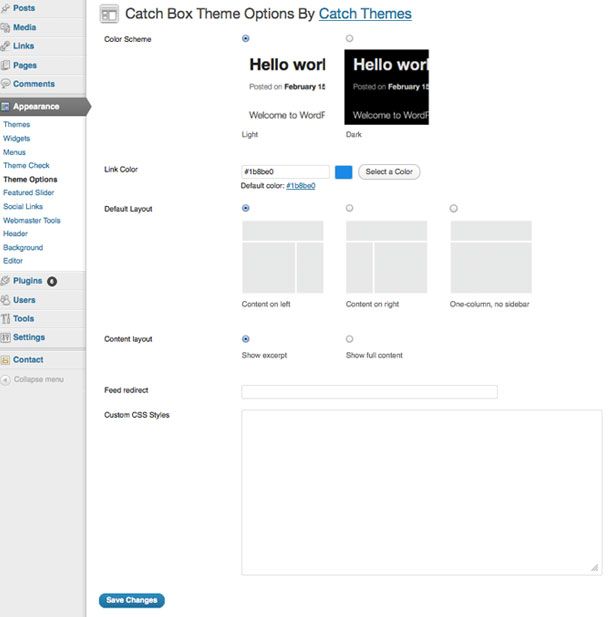Screen dimensions: 608x617
Task: Click the Plugins update count badge
Action: pyautogui.click(x=52, y=281)
